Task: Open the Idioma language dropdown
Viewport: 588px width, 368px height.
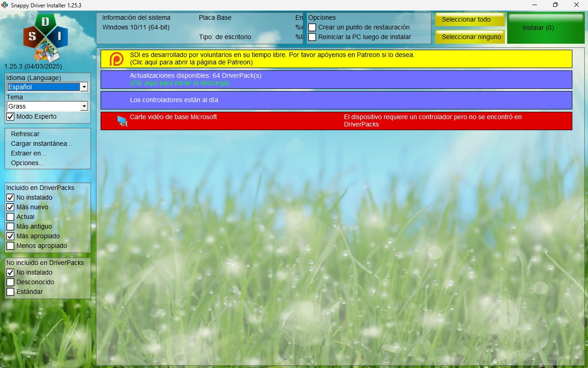Action: pos(84,87)
